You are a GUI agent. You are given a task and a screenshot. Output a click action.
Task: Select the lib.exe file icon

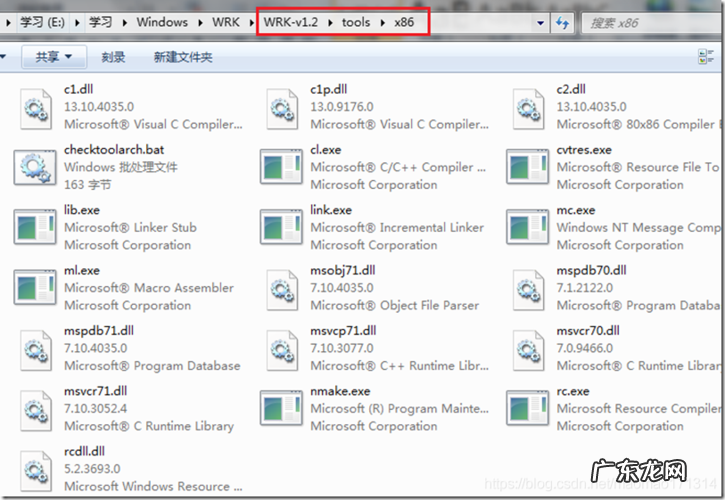pyautogui.click(x=35, y=227)
